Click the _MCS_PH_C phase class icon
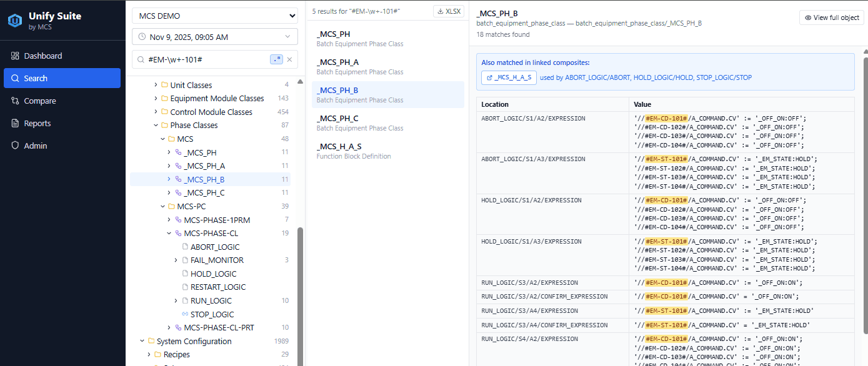868x366 pixels. [x=178, y=193]
